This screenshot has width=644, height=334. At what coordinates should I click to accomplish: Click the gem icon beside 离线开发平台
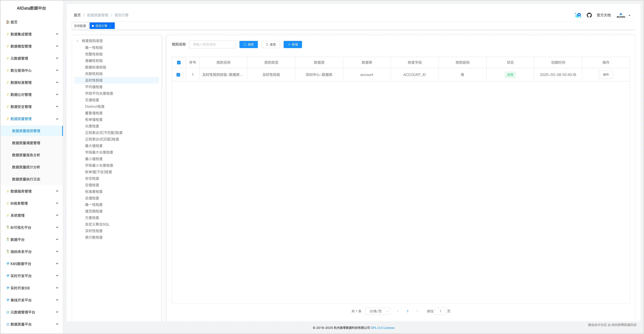click(8, 300)
